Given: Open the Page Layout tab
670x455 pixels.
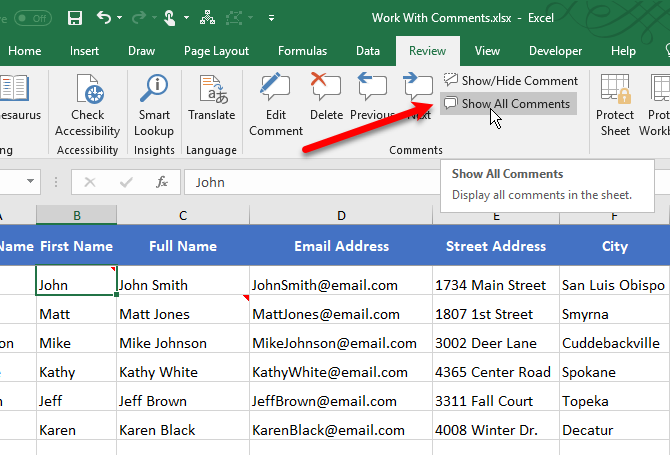Looking at the screenshot, I should [x=217, y=51].
